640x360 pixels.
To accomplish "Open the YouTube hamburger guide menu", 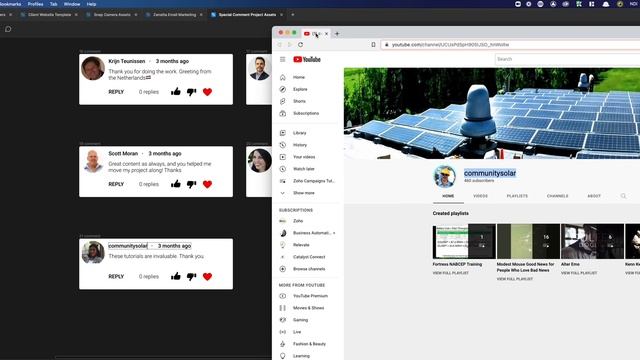I will (282, 60).
